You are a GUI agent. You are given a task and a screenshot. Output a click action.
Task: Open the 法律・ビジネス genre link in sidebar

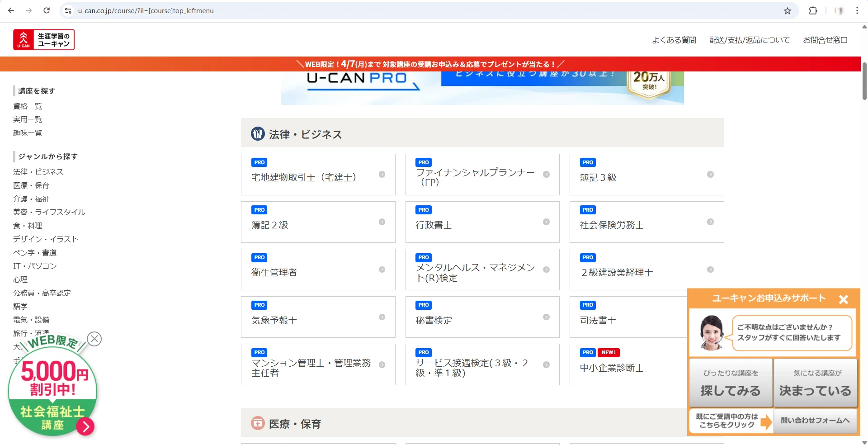(x=38, y=172)
